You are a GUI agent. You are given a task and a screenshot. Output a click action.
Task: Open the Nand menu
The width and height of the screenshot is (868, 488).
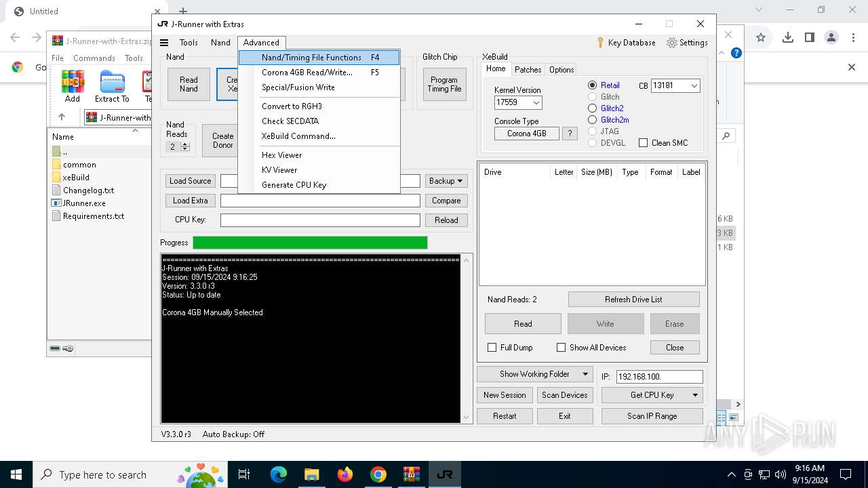click(x=220, y=43)
